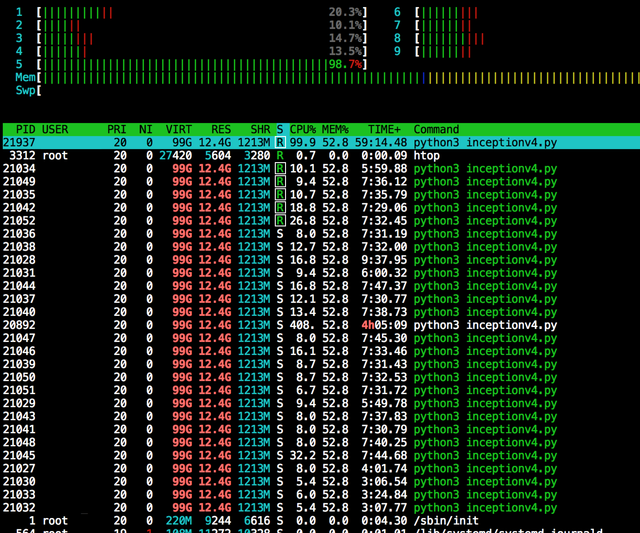Screen dimensions: 640x533
Task: Select process row with PID 21039
Action: tap(320, 364)
